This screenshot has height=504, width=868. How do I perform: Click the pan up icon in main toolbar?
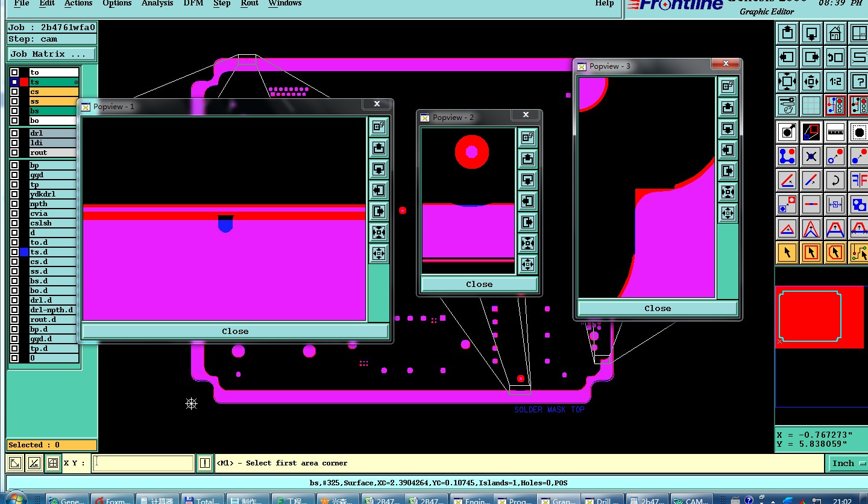[787, 33]
